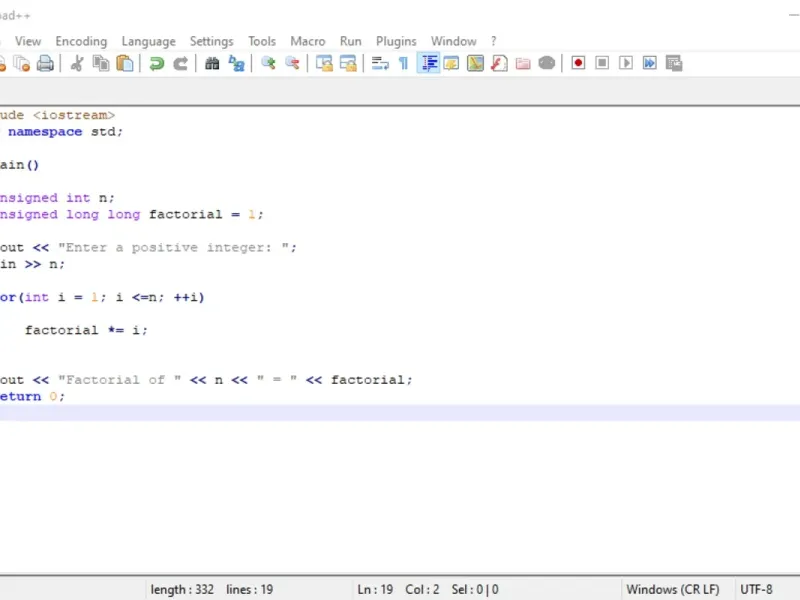
Task: Undo the last edit via toolbar
Action: tap(156, 63)
